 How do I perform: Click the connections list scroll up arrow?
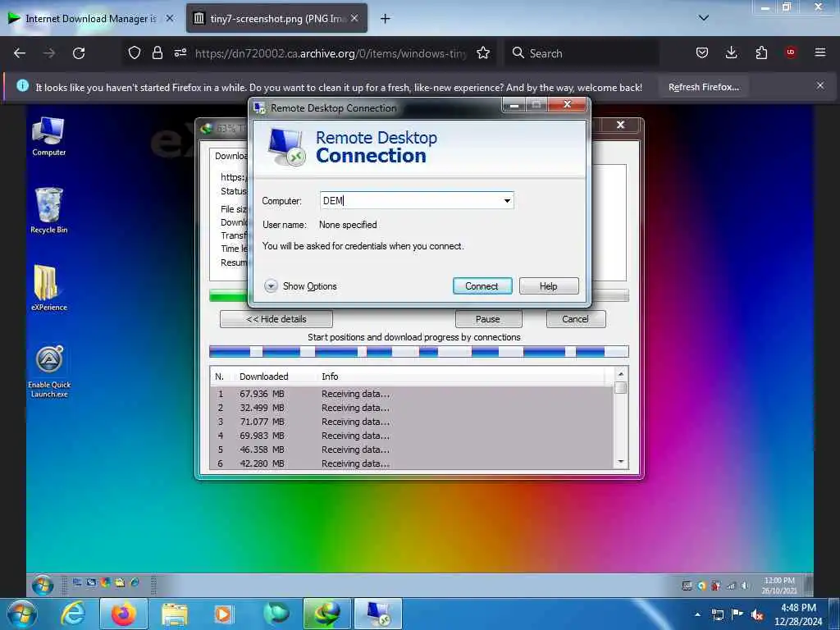click(x=621, y=374)
